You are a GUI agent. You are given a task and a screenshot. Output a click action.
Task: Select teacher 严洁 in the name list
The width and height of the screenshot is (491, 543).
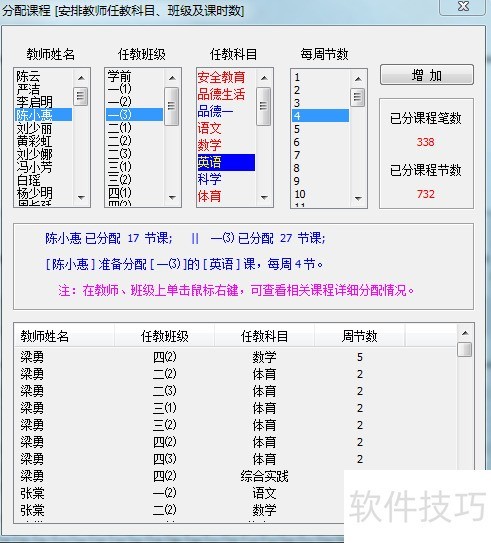44,89
